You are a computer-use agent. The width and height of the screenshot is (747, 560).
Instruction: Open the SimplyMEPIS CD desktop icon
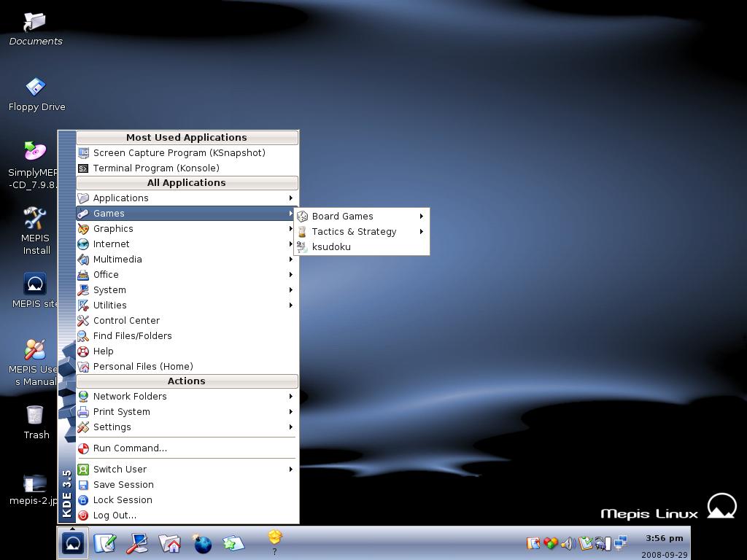pyautogui.click(x=34, y=165)
